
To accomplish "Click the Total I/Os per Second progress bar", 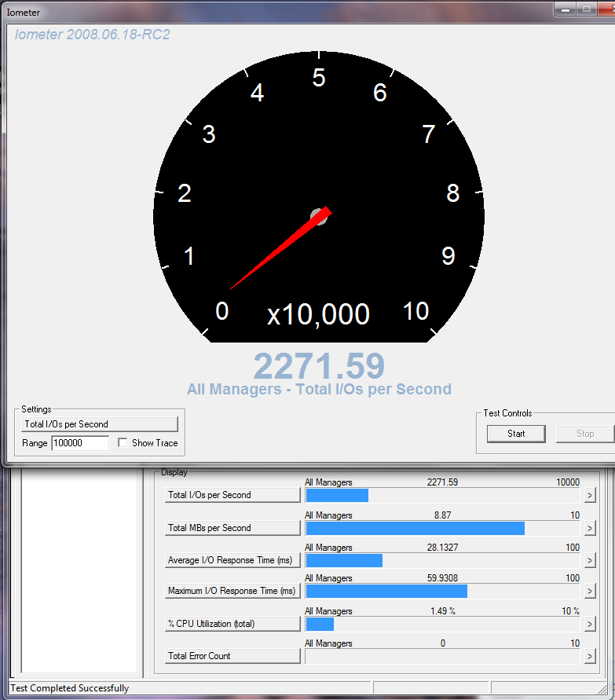I will click(x=442, y=495).
